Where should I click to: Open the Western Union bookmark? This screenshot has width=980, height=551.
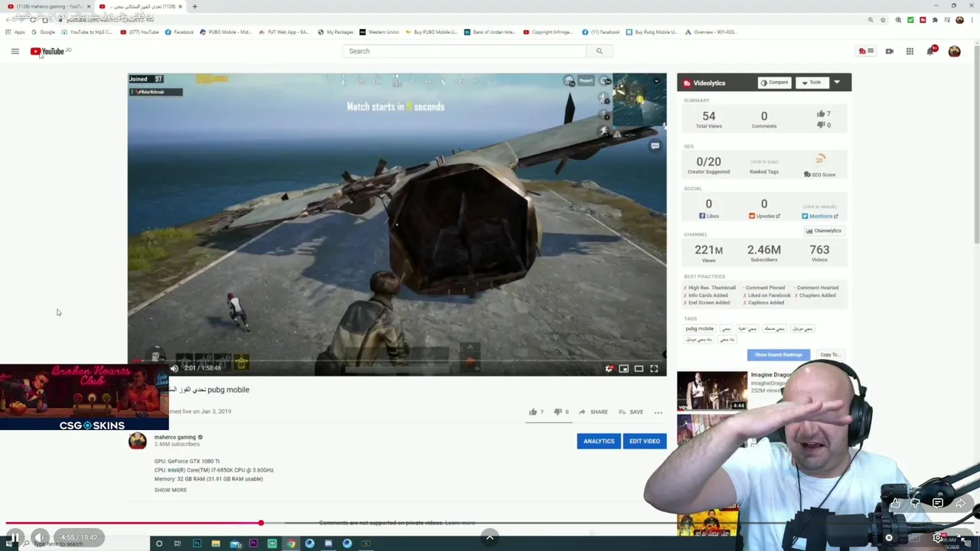[x=379, y=32]
